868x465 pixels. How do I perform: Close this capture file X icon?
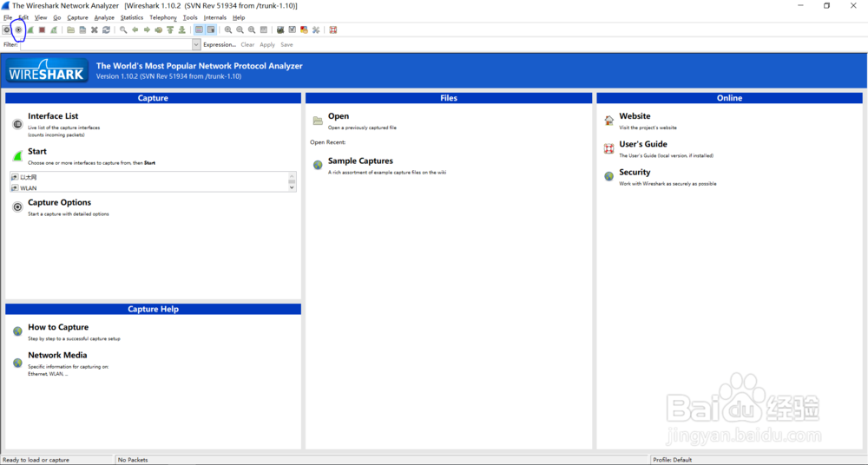click(94, 29)
